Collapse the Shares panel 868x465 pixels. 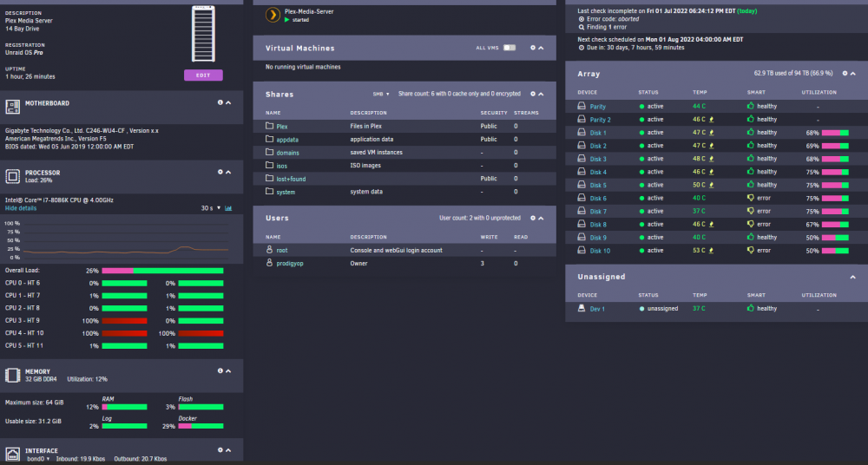click(x=541, y=94)
